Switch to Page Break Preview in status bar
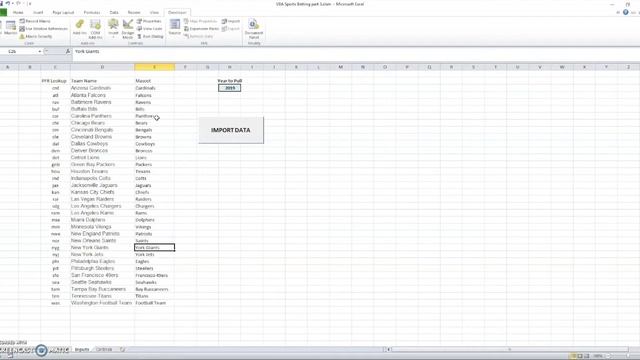 tap(587, 356)
